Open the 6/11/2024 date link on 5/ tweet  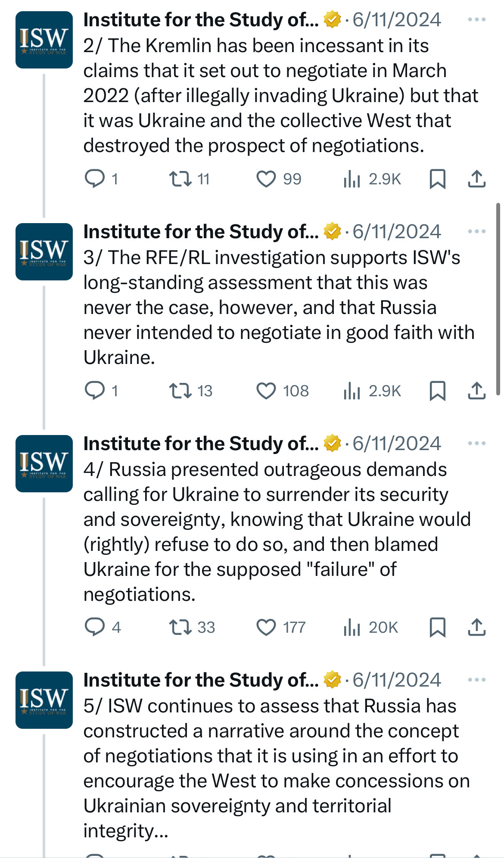(397, 680)
